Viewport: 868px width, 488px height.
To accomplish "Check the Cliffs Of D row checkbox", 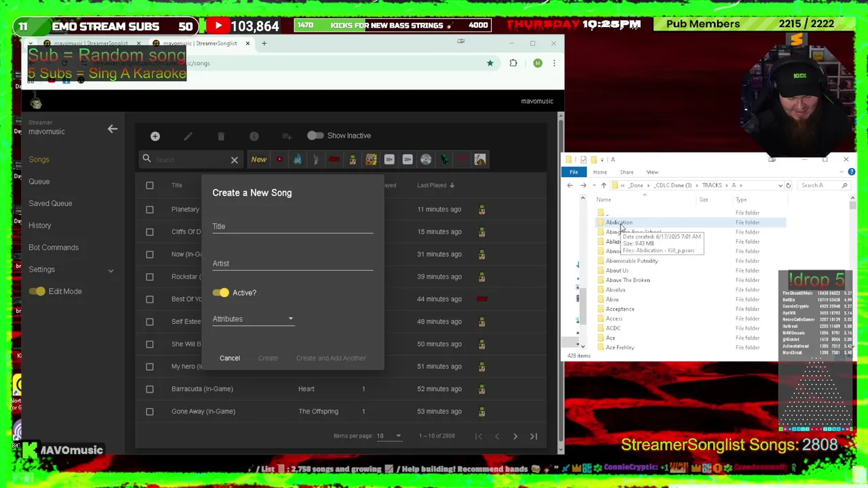I will [150, 232].
